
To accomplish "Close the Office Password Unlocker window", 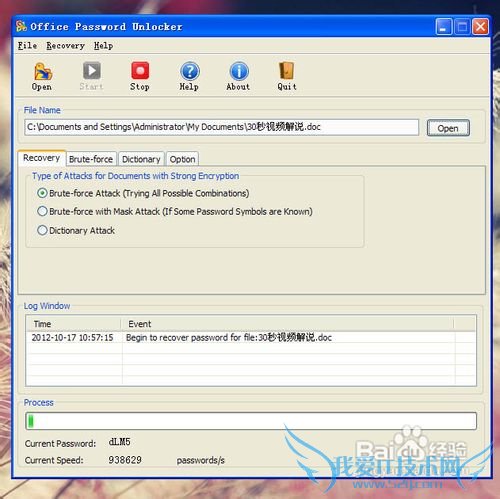I will (x=480, y=27).
